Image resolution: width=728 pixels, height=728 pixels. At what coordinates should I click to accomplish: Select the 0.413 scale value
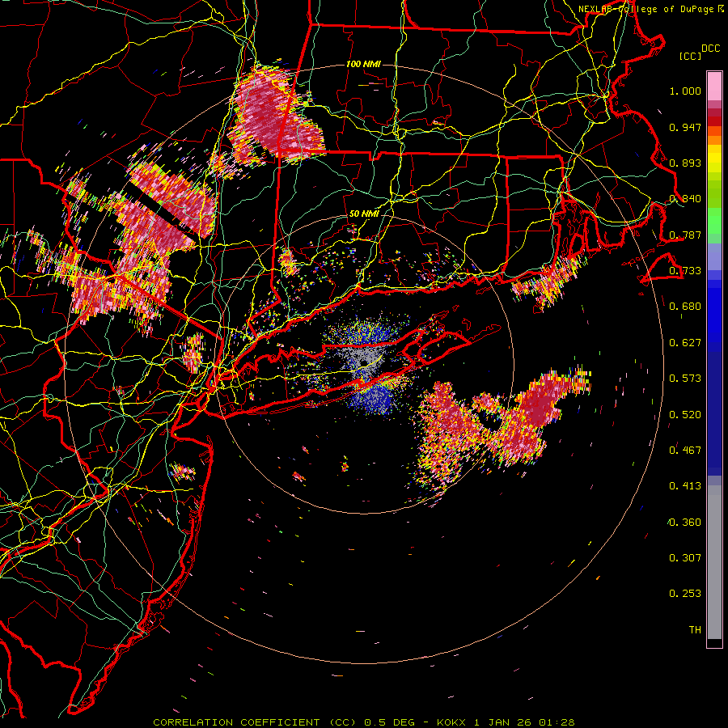(685, 486)
